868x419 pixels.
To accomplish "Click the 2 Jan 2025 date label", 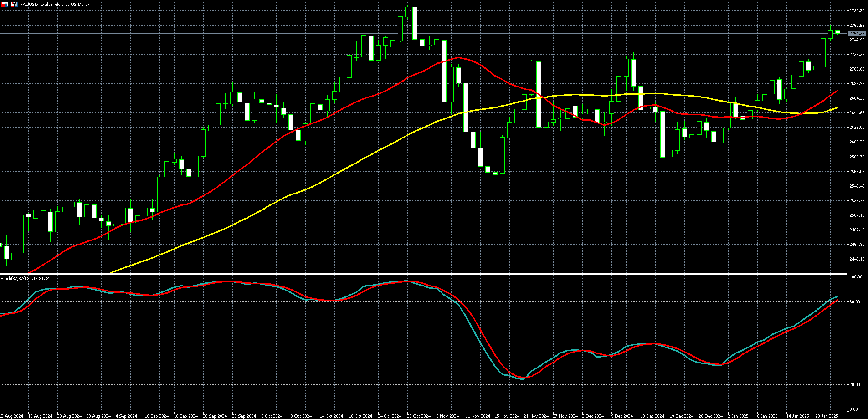I will [738, 416].
